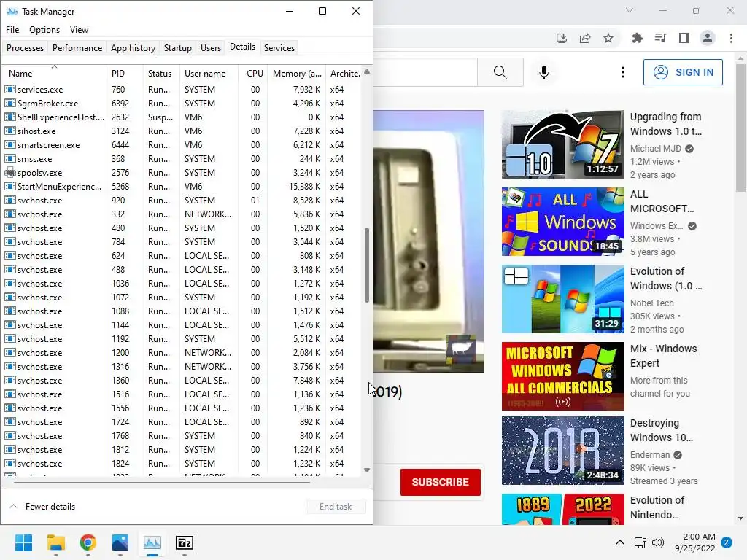The height and width of the screenshot is (560, 747).
Task: Click the SIGN IN button on YouTube
Action: click(x=683, y=72)
